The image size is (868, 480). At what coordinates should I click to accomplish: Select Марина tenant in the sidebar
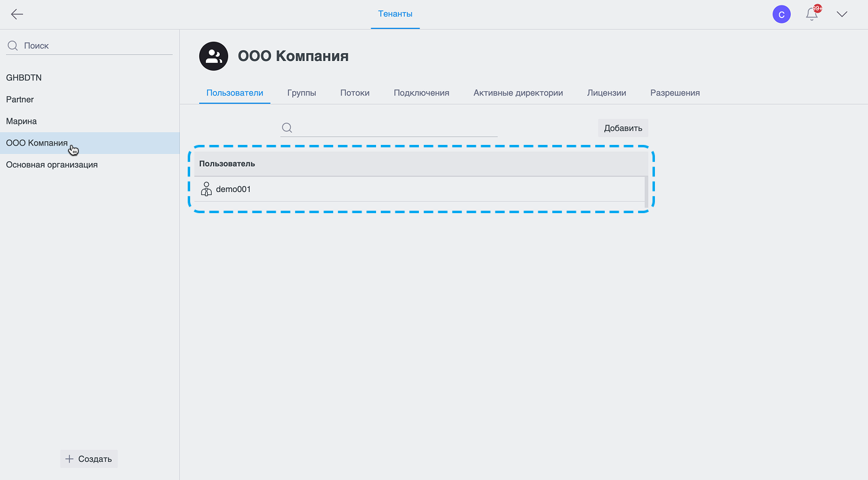(89, 121)
